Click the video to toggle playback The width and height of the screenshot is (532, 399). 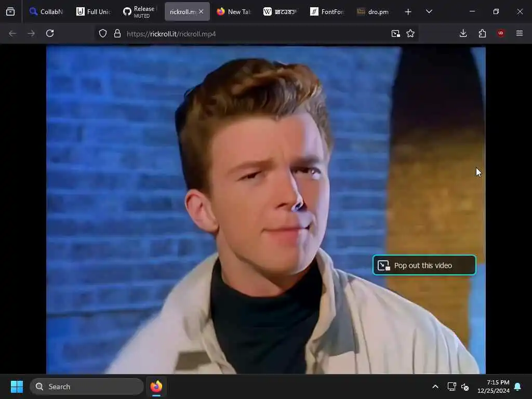click(265, 210)
